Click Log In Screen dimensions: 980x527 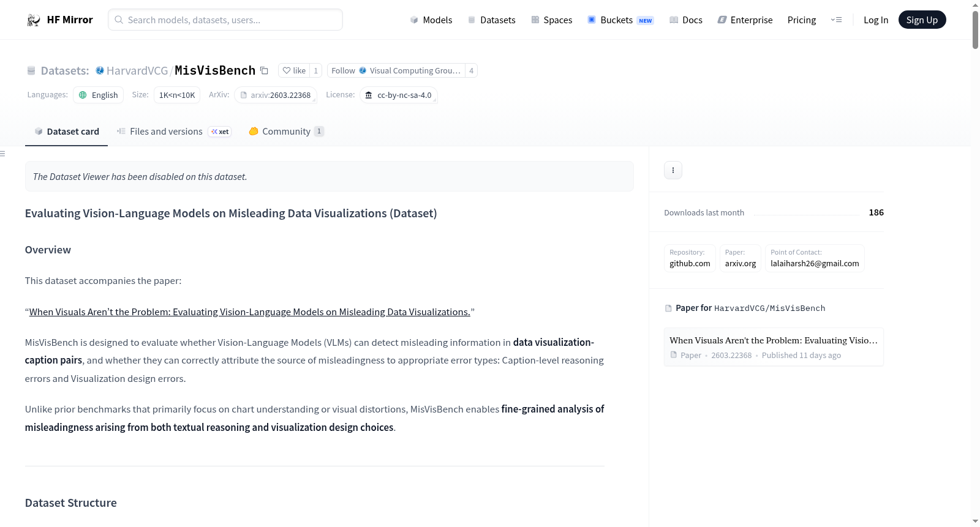[876, 20]
